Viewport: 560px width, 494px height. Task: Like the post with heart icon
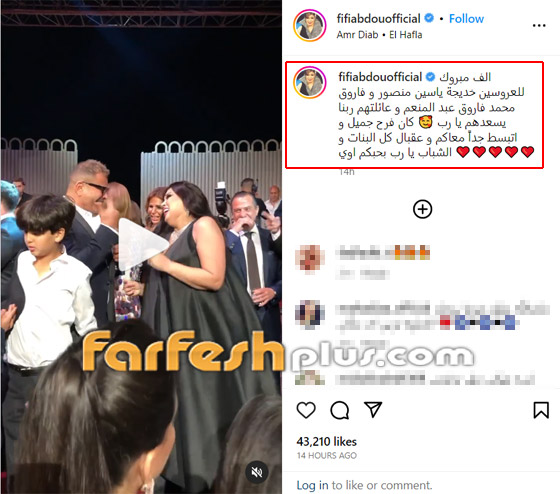(x=306, y=410)
